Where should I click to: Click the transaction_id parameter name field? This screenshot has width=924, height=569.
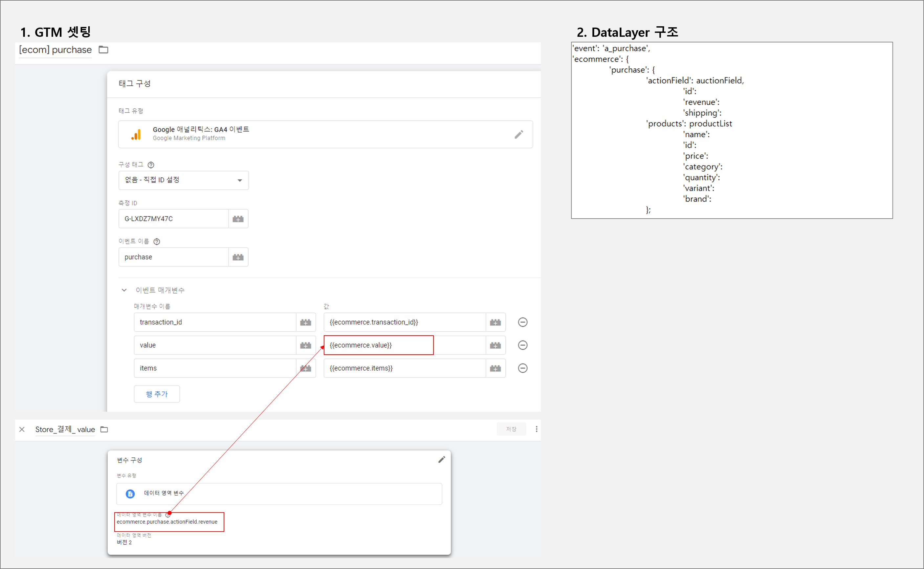coord(215,322)
